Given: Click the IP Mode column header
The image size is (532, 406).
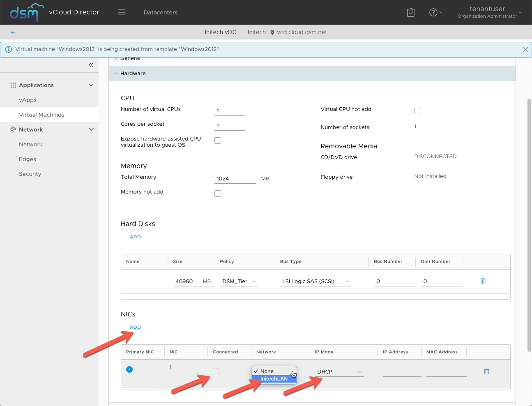Looking at the screenshot, I should (324, 352).
